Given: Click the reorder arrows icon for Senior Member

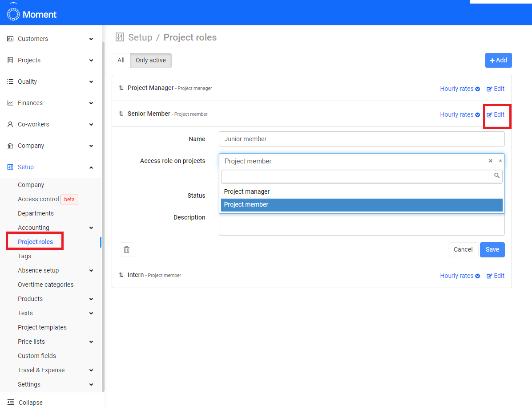Looking at the screenshot, I should click(121, 114).
